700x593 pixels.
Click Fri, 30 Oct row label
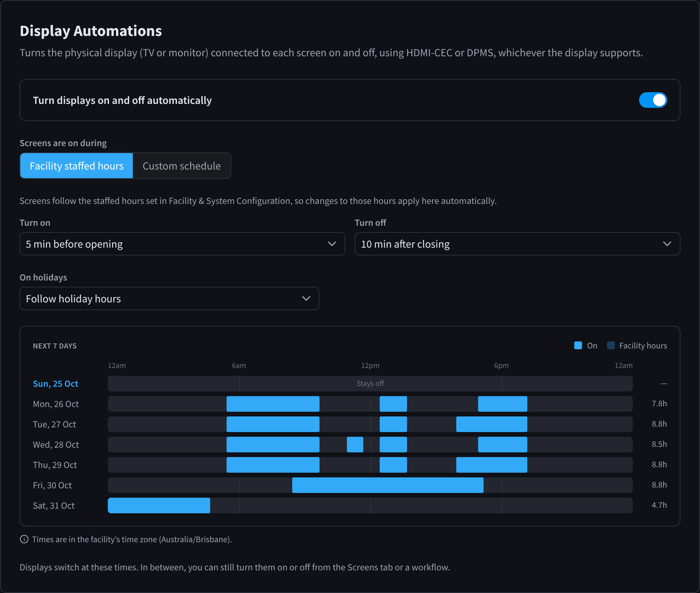(x=52, y=485)
